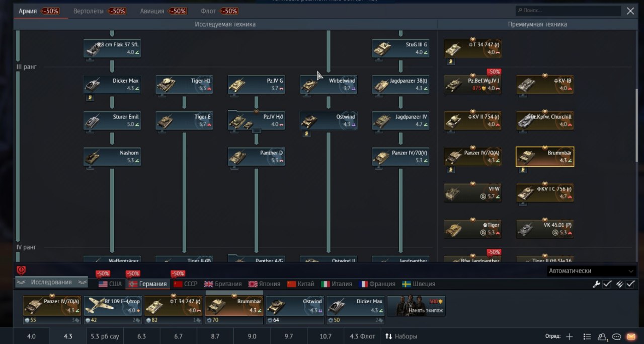Select the США nation tab
This screenshot has width=644, height=344.
[x=110, y=284]
